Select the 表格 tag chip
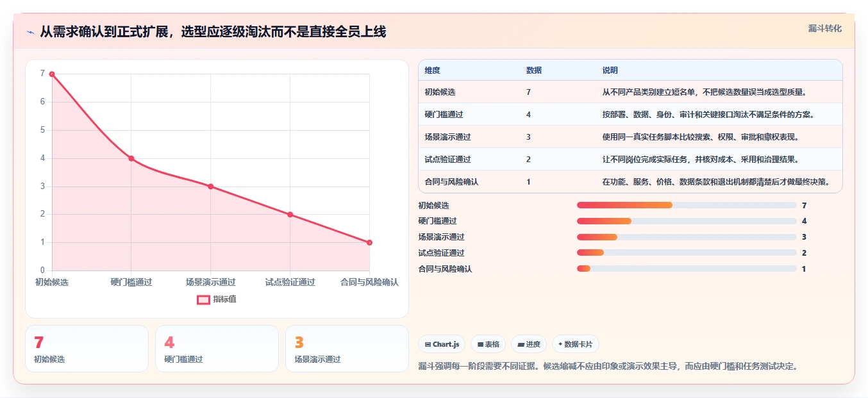The image size is (868, 398). point(488,344)
